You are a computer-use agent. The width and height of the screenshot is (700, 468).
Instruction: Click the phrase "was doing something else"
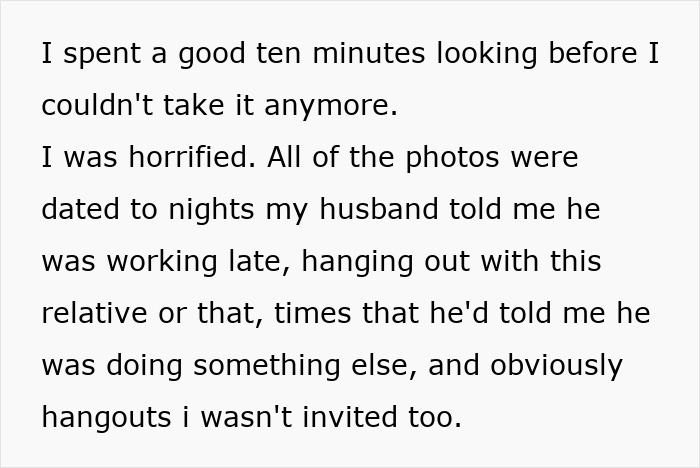(x=225, y=366)
